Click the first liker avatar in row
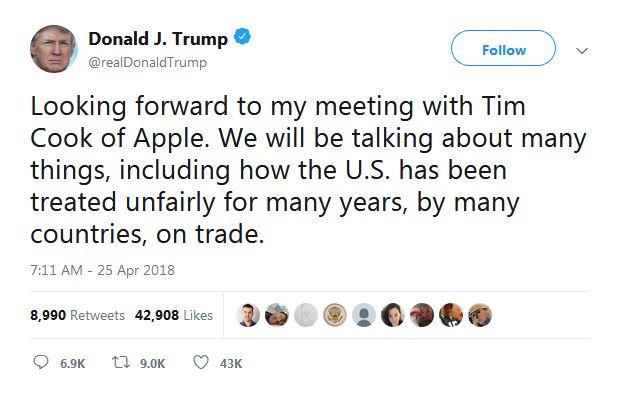Image resolution: width=623 pixels, height=407 pixels. [x=250, y=315]
